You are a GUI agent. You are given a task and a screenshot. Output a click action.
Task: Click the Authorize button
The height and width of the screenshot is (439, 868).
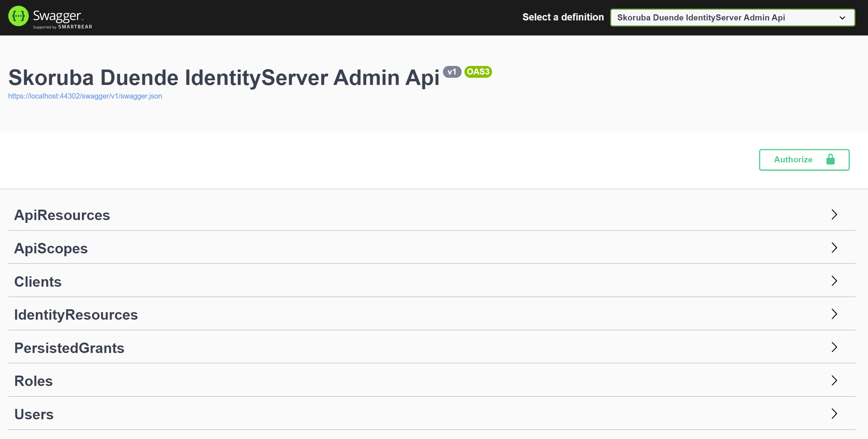[x=804, y=160]
